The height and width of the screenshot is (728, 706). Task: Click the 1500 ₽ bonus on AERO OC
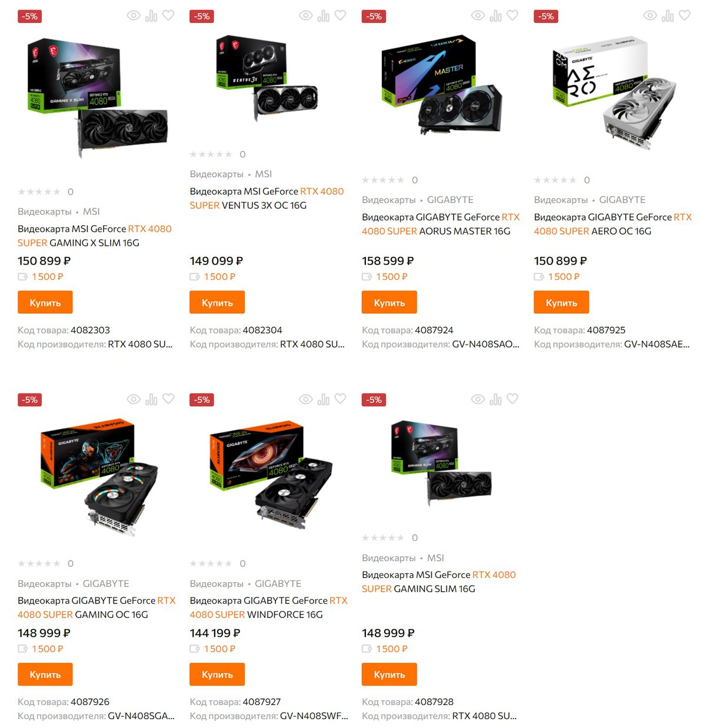click(x=564, y=276)
